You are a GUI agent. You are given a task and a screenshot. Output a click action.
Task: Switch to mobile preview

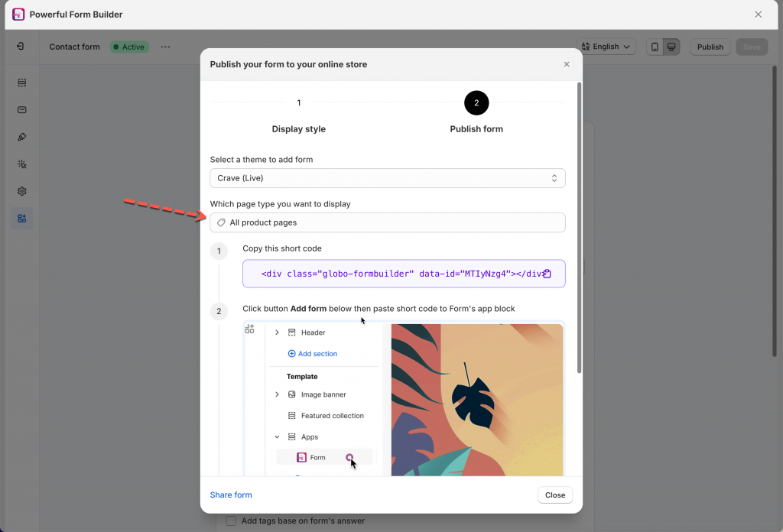coord(655,47)
